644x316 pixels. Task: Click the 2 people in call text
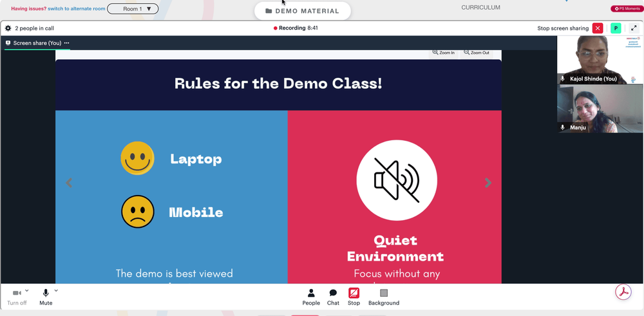[x=35, y=28]
